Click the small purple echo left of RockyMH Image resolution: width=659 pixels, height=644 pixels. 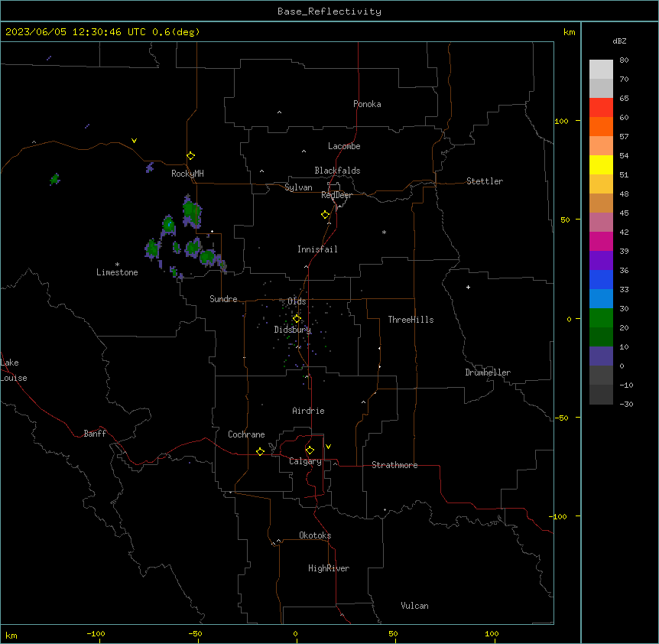point(150,168)
